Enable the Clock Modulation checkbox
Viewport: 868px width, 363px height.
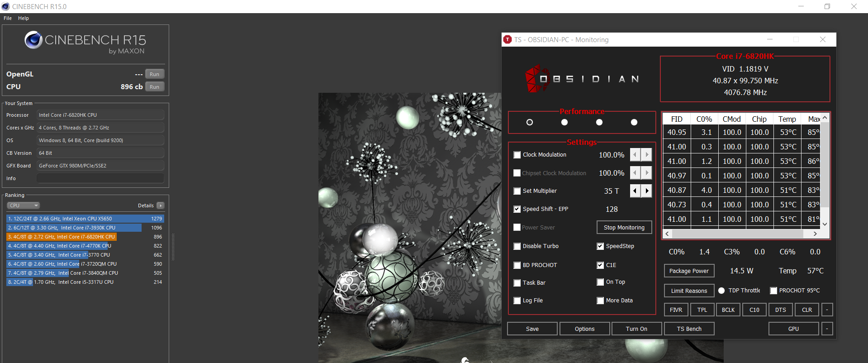coord(517,155)
